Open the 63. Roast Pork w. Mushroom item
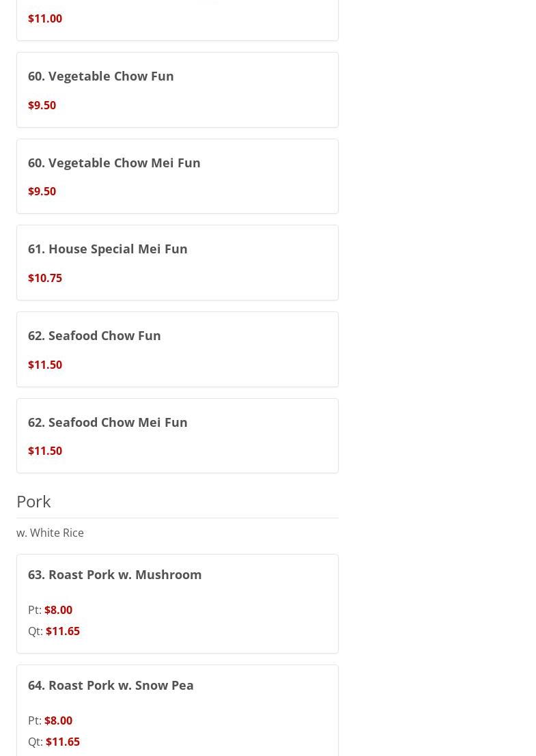The height and width of the screenshot is (756, 536). coord(115,574)
